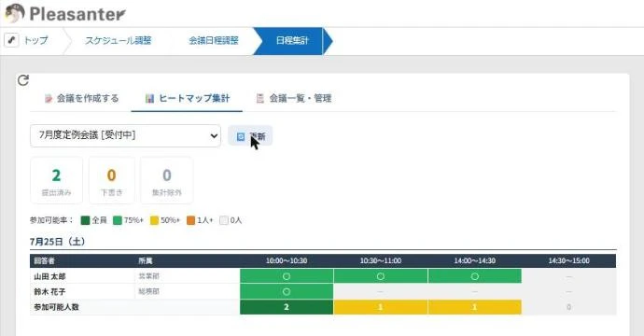The height and width of the screenshot is (336, 644).
Task: Click the white 0人 legend swatch
Action: click(x=224, y=220)
